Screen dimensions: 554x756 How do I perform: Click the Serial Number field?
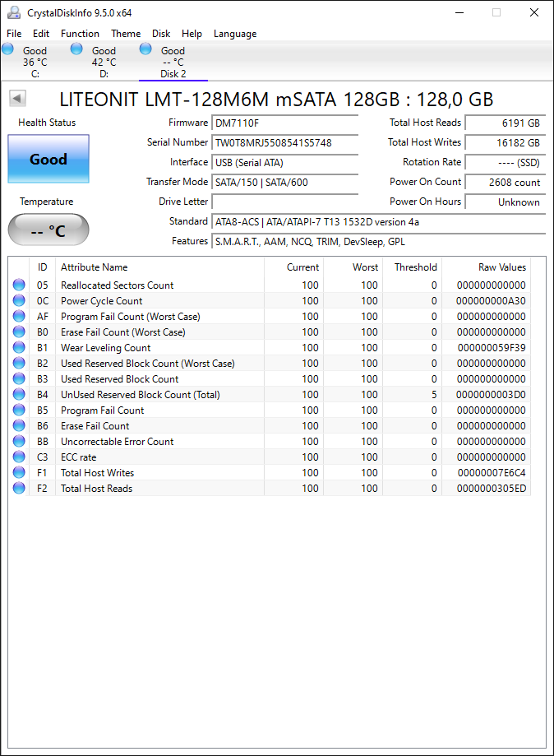284,142
